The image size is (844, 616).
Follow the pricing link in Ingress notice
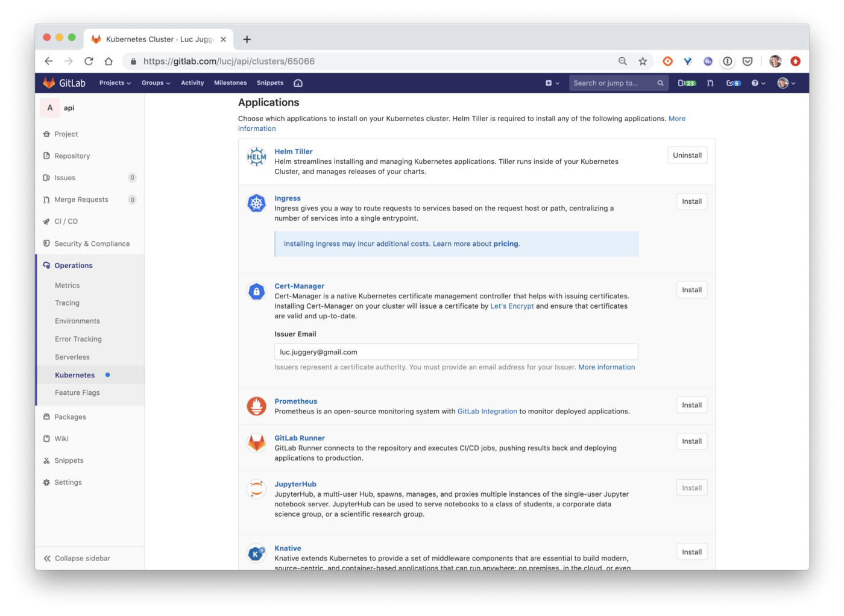click(506, 244)
